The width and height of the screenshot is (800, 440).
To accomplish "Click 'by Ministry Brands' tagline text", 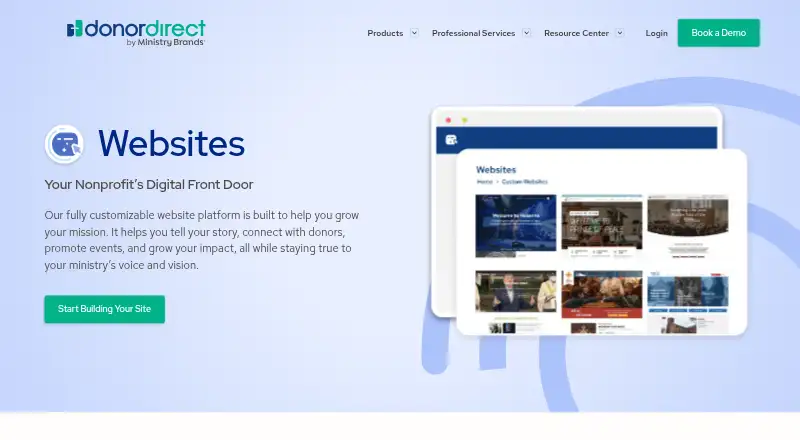I will pyautogui.click(x=165, y=42).
